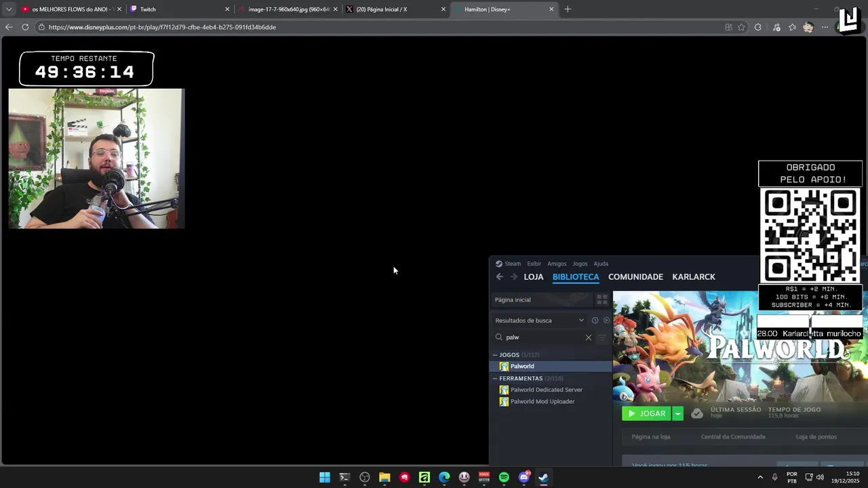Viewport: 868px width, 488px height.
Task: Click the cloud sync status icon
Action: click(697, 413)
